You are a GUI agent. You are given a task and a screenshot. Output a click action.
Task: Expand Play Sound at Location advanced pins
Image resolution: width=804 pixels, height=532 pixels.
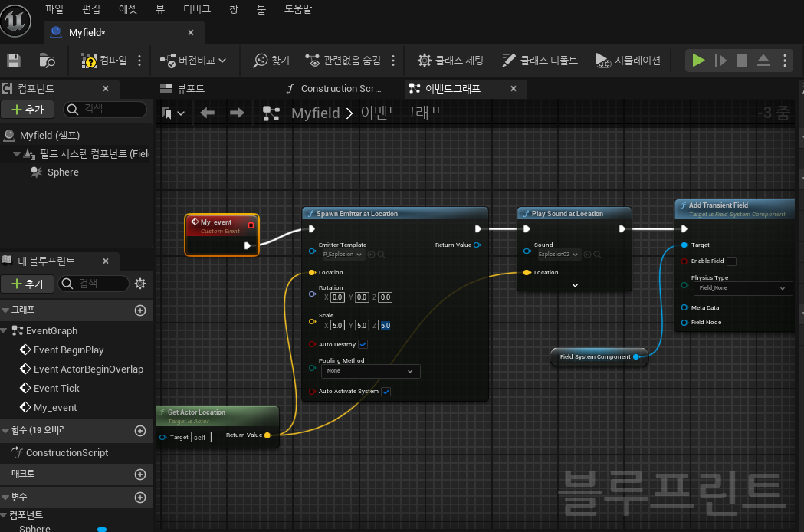coord(575,285)
